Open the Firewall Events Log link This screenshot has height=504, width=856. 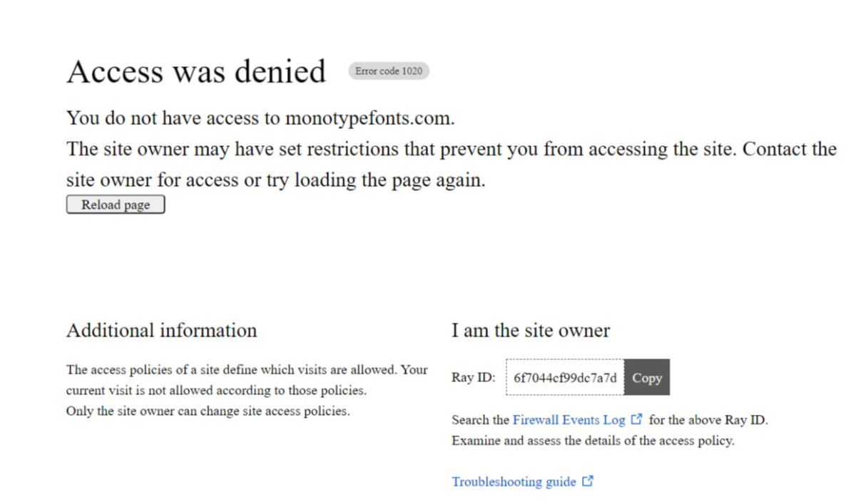pos(569,420)
